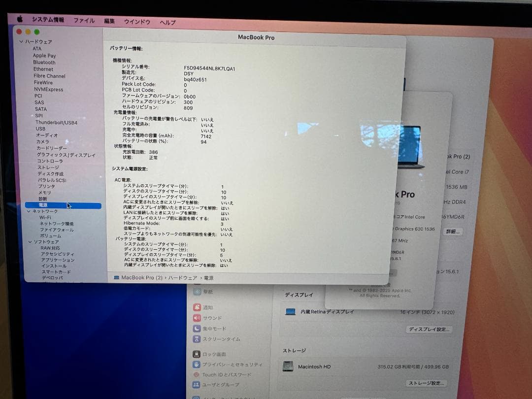This screenshot has width=532, height=399.
Task: Click the ディスプレイ設定… button
Action: click(429, 329)
